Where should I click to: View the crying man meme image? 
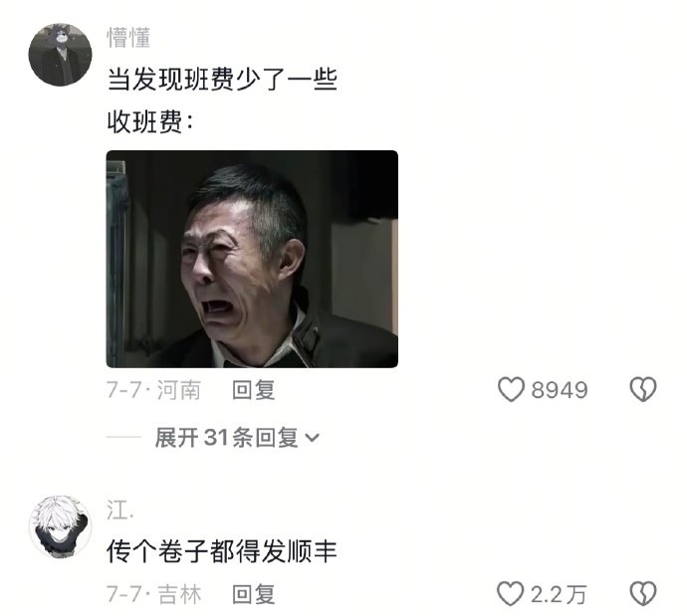pos(252,259)
